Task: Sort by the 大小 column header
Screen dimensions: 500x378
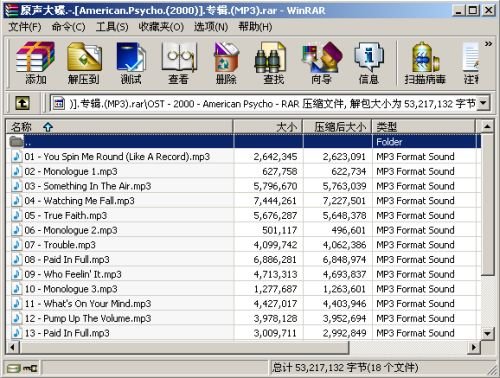Action: tap(268, 127)
